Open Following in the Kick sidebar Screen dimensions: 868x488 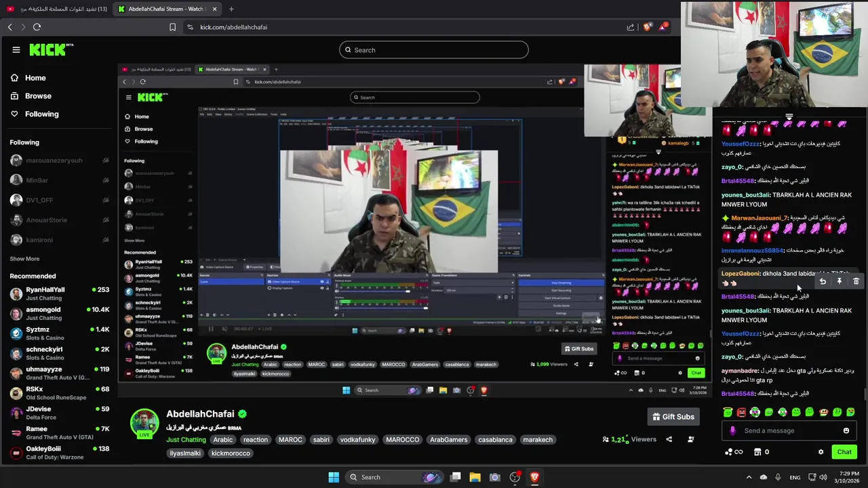pos(35,114)
